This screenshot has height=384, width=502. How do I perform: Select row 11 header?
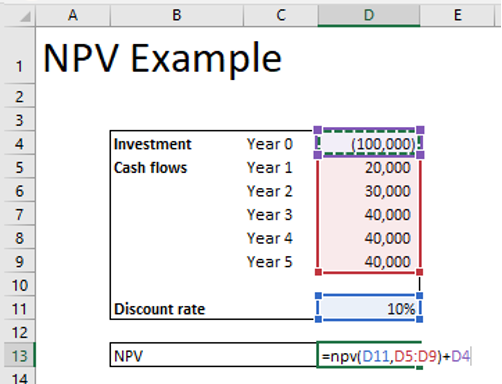pos(19,309)
